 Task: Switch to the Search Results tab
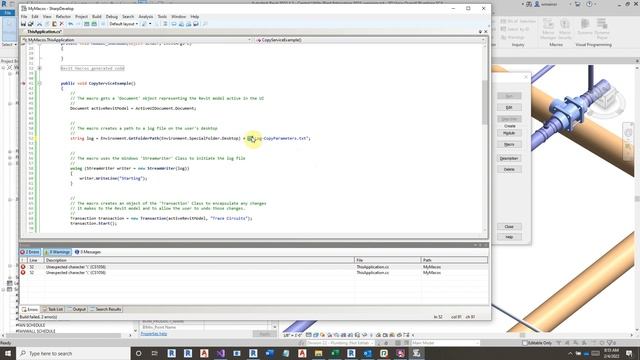(105, 309)
